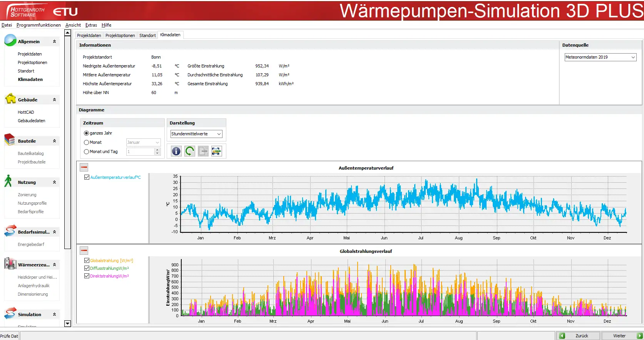Collapse the Globalstrahlungsverlauf chart with red minus
644x340 pixels.
pyautogui.click(x=84, y=251)
